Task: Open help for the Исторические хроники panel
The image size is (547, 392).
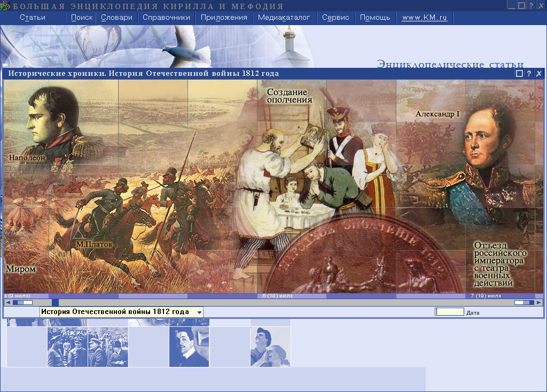Action: click(529, 73)
